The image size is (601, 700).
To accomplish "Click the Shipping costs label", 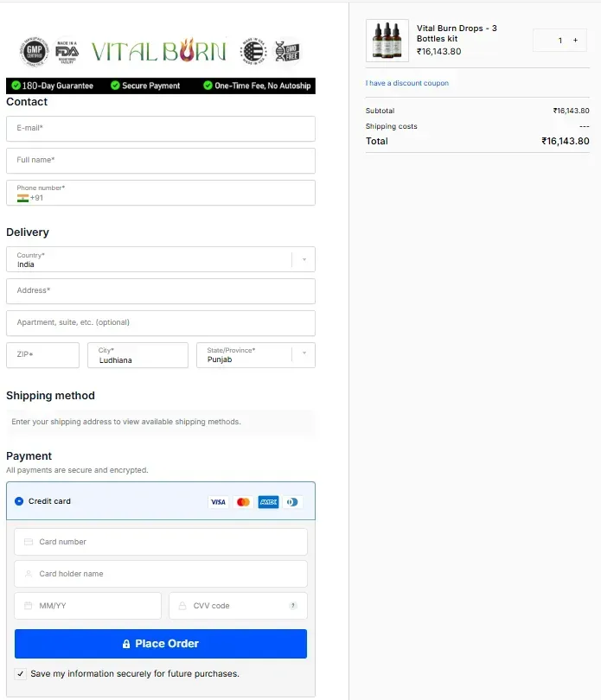I will click(392, 126).
